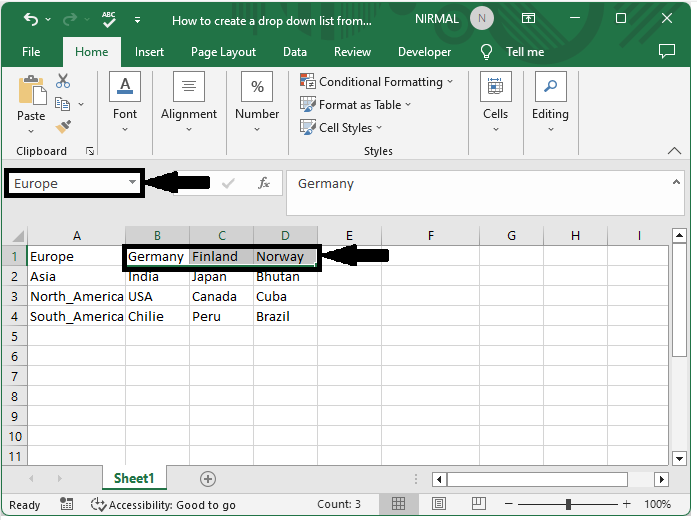Switch to the Review tab
The height and width of the screenshot is (520, 697).
352,52
